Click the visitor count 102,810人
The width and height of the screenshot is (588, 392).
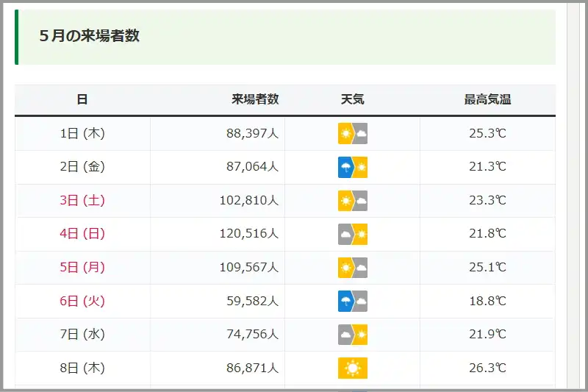pos(249,200)
